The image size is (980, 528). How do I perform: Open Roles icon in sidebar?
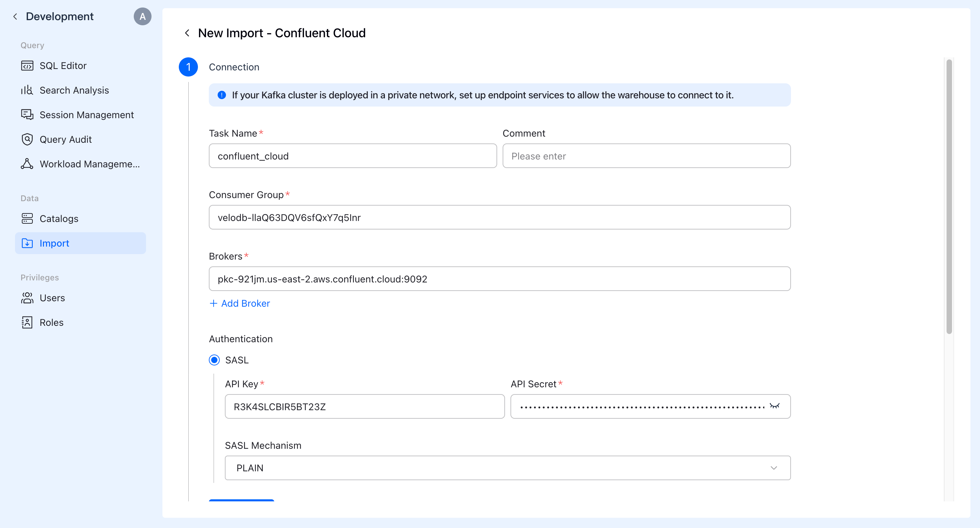[x=27, y=322]
